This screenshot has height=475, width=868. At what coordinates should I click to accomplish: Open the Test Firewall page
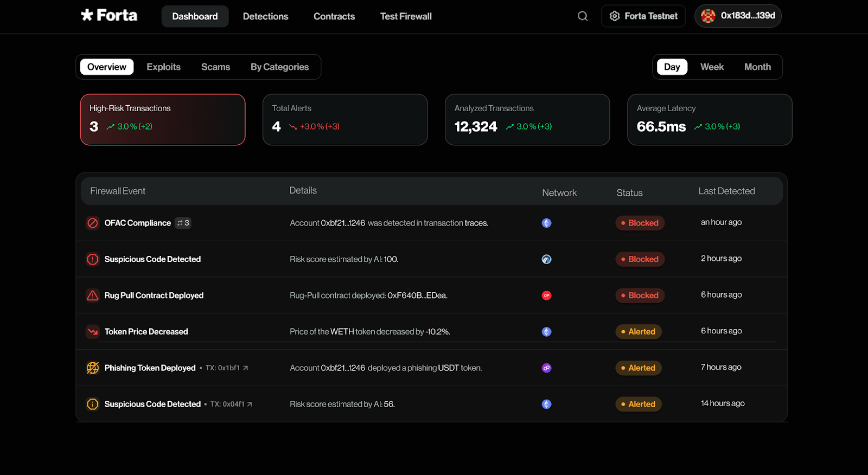pyautogui.click(x=406, y=16)
